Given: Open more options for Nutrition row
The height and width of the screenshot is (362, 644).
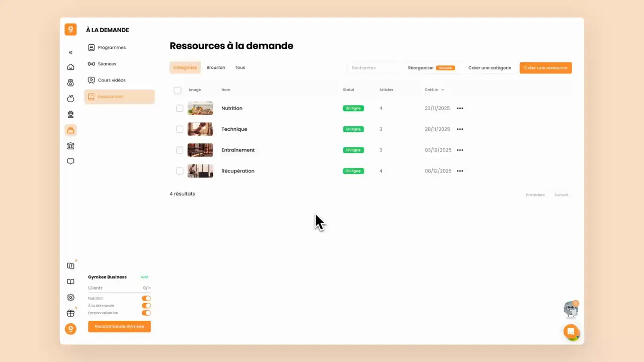Looking at the screenshot, I should (460, 108).
